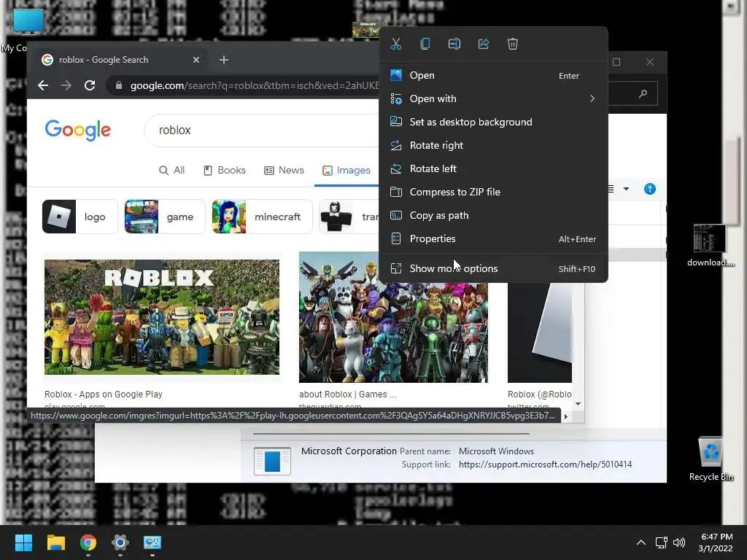Open Settings gear on taskbar

[x=120, y=542]
